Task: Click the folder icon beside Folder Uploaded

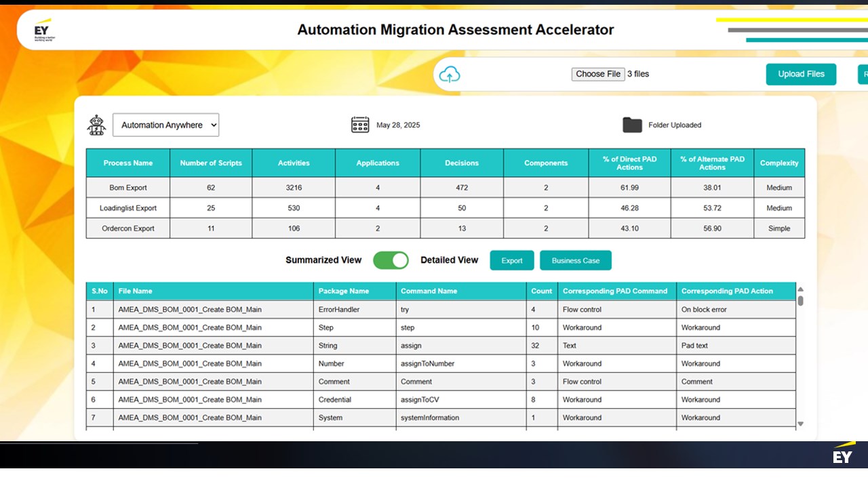Action: [x=632, y=125]
